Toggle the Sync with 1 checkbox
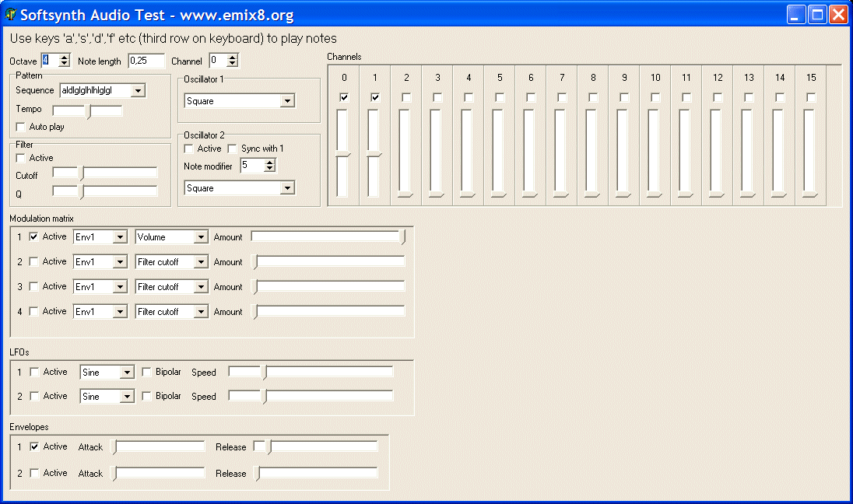The image size is (853, 504). click(232, 149)
